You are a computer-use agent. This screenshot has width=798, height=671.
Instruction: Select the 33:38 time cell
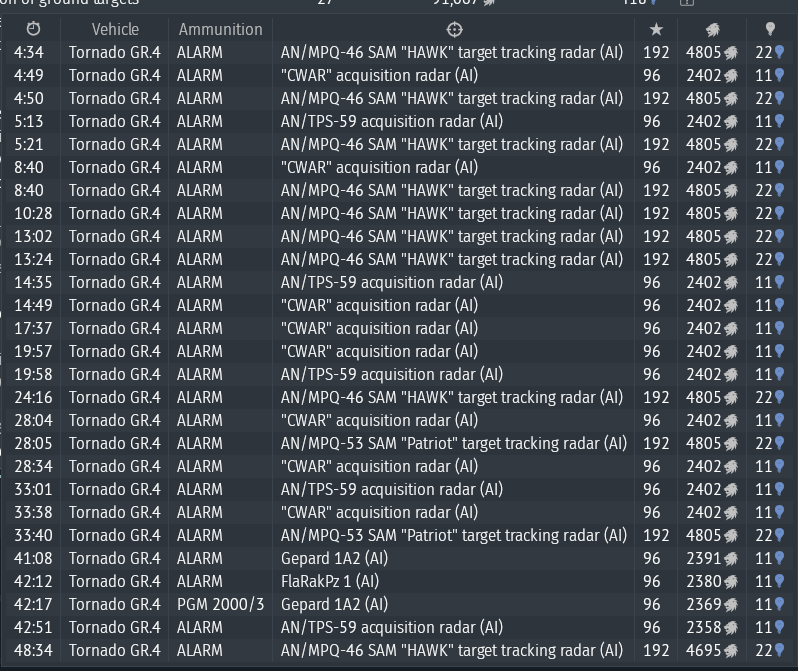point(33,512)
